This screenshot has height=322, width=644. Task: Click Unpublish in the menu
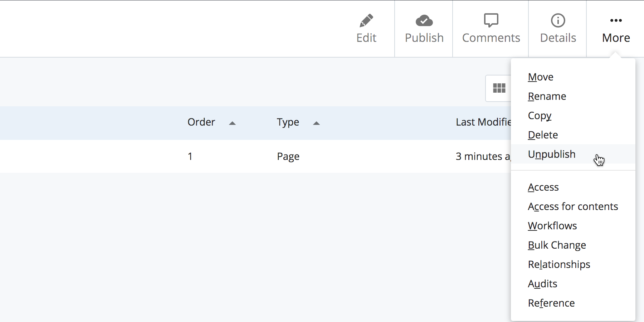point(551,155)
